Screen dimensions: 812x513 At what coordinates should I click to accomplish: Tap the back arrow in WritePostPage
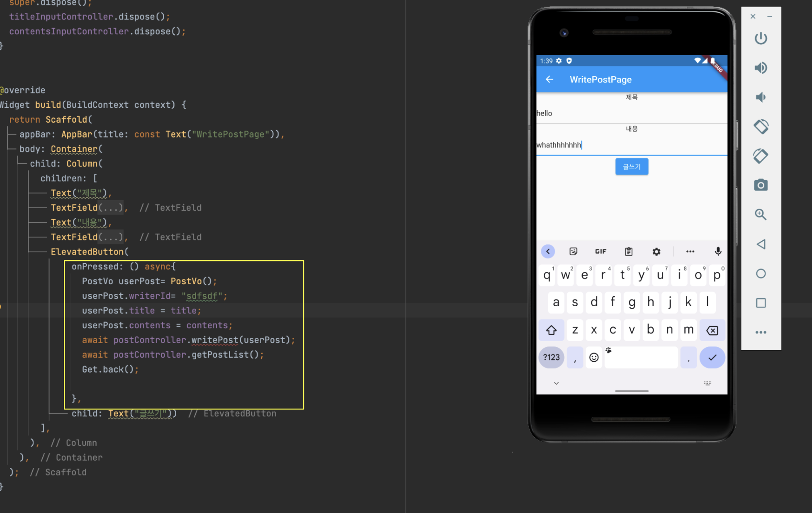point(549,80)
